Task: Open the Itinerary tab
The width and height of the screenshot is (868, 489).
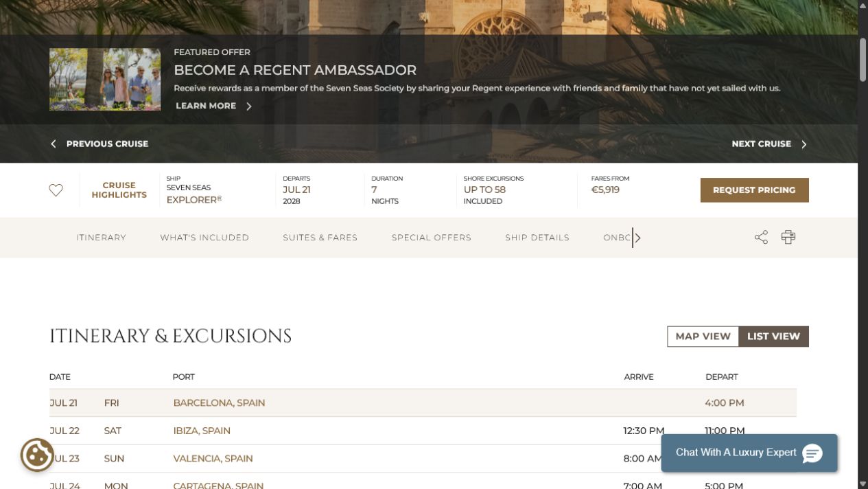Action: click(102, 238)
